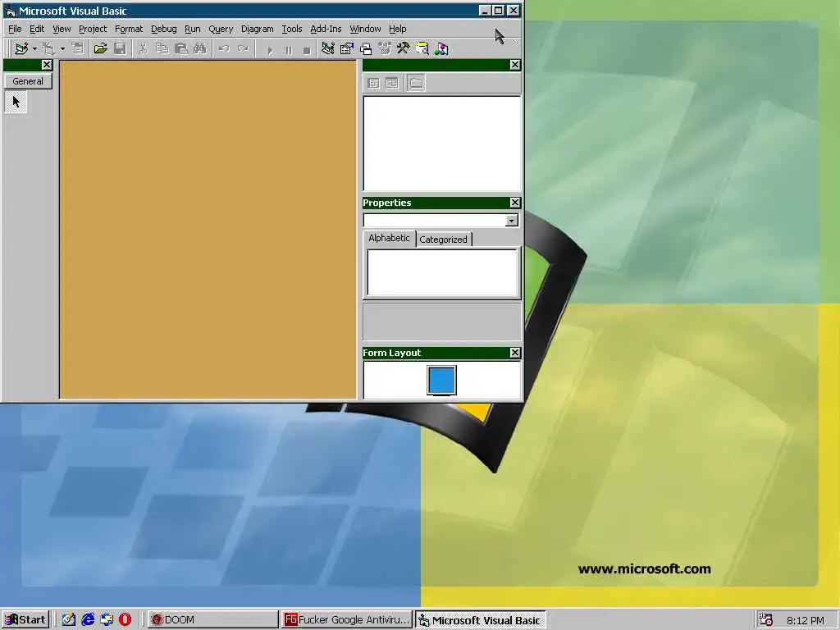The image size is (840, 630).
Task: Open the Window menu
Action: click(365, 29)
